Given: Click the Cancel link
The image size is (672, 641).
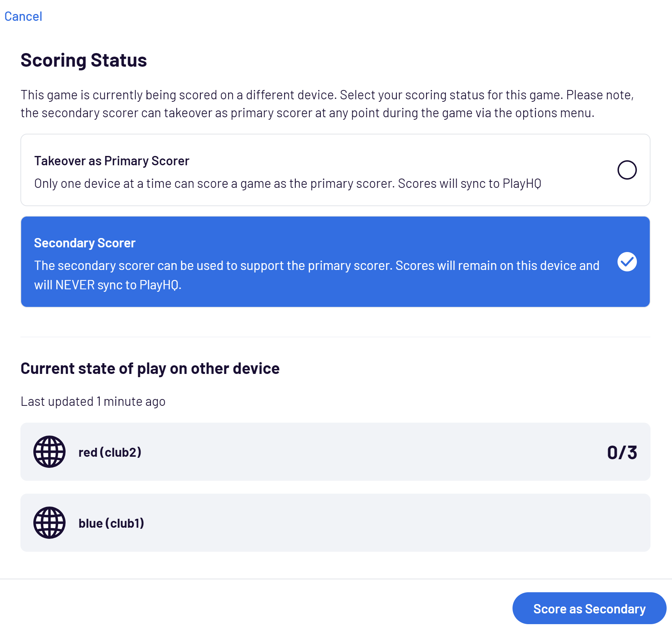Looking at the screenshot, I should (x=23, y=16).
